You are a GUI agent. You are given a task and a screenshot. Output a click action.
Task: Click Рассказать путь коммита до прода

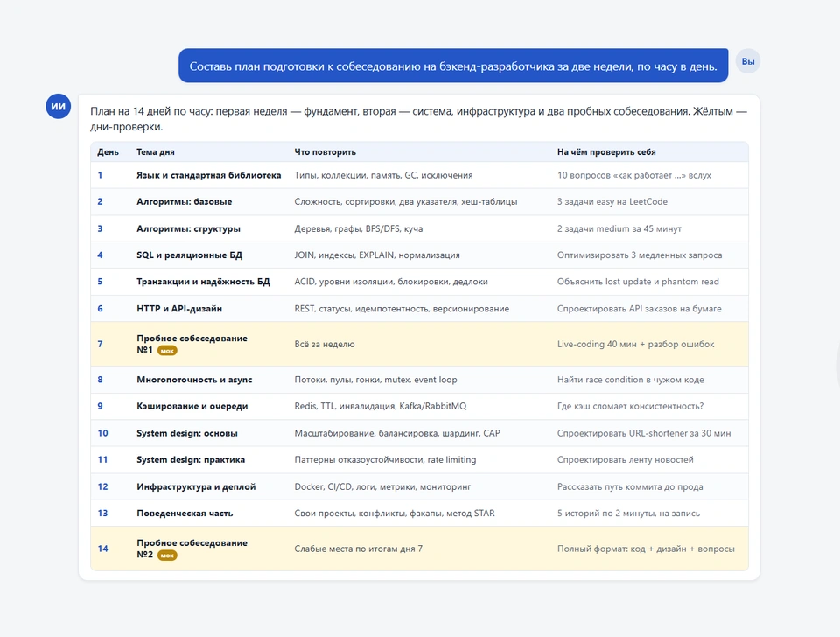point(630,486)
